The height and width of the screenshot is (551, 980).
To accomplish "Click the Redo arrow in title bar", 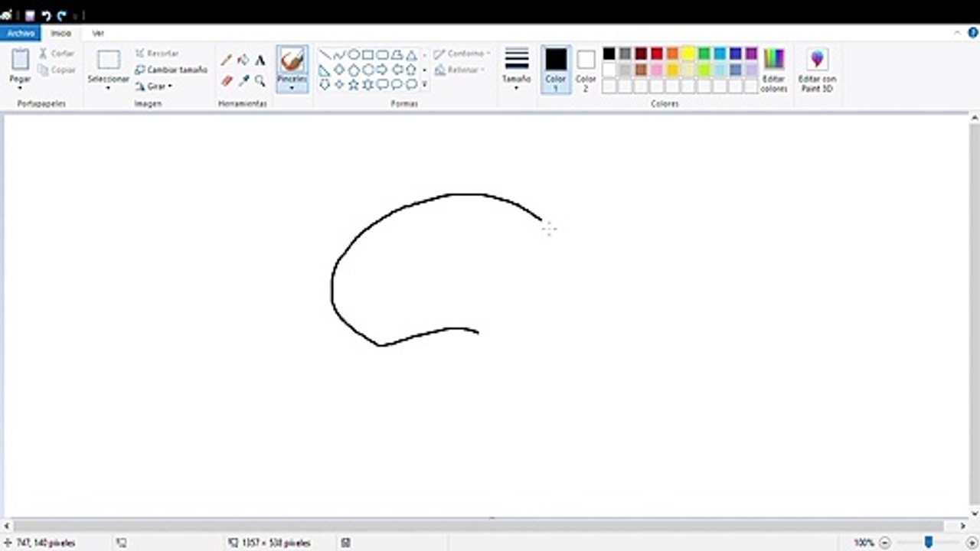I will [x=62, y=15].
